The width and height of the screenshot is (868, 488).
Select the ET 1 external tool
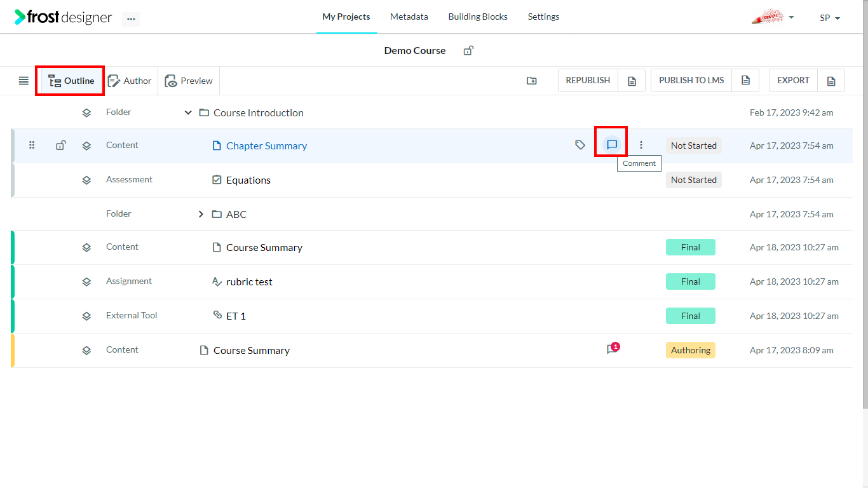tap(236, 316)
